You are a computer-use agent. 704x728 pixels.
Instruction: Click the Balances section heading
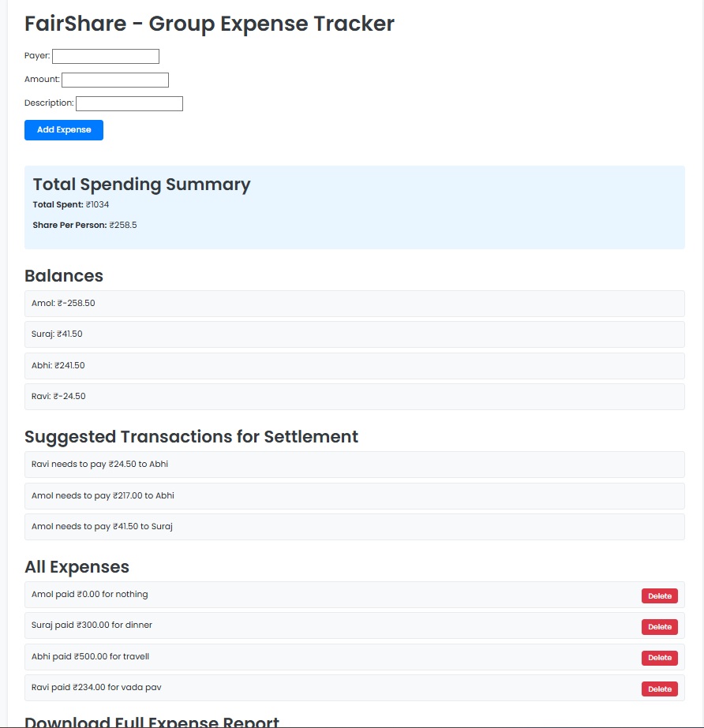point(64,275)
